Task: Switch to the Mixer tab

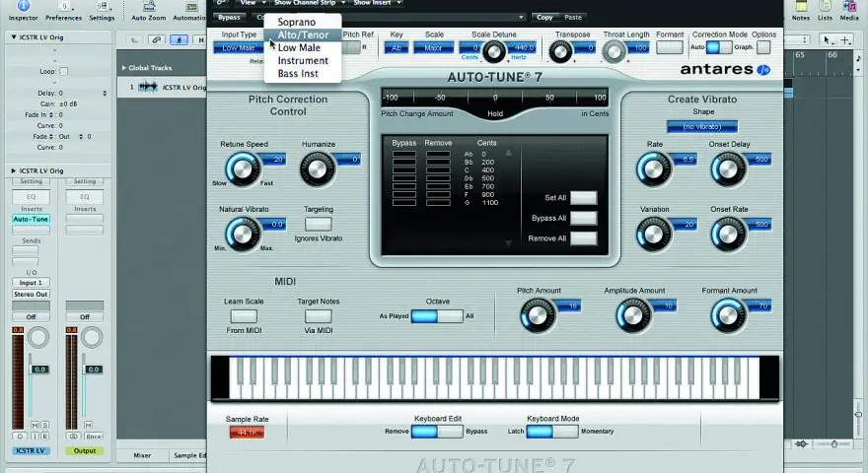Action: point(142,455)
